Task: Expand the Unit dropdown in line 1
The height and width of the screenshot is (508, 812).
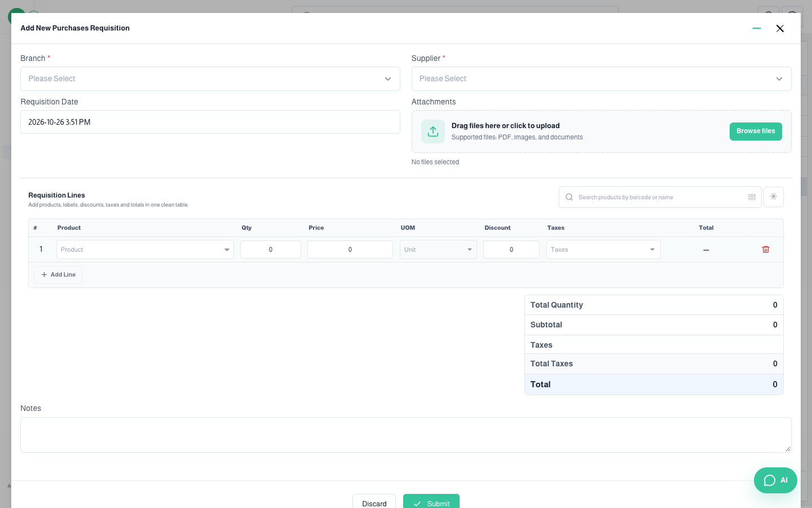Action: [438, 249]
